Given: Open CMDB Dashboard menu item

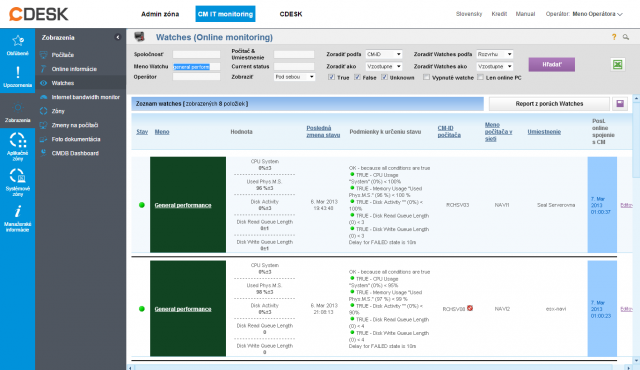Looking at the screenshot, I should point(75,153).
